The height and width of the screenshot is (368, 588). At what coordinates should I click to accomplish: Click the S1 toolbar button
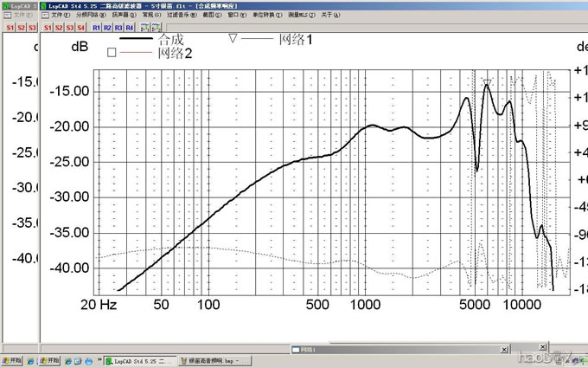pos(47,27)
